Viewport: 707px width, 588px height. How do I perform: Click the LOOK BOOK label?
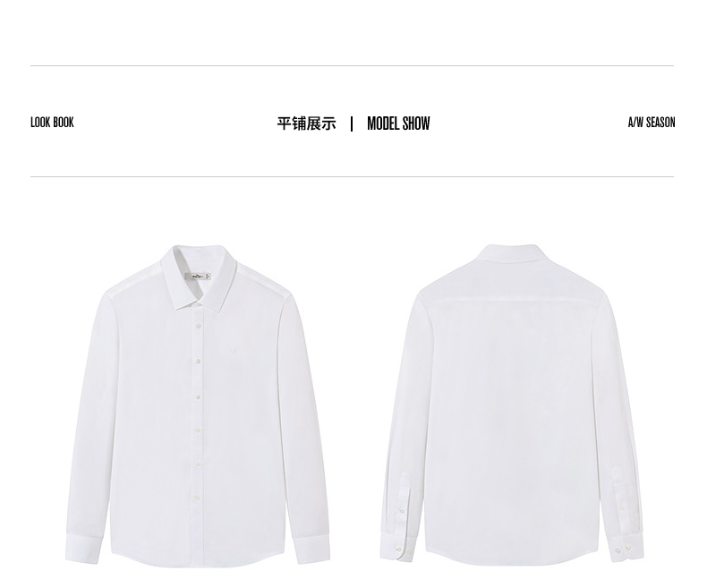tap(52, 123)
